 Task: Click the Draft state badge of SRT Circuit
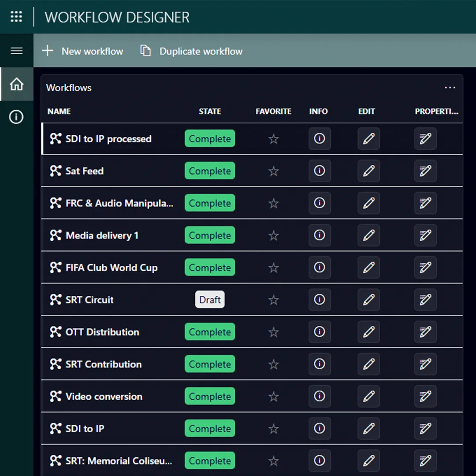[x=210, y=299]
